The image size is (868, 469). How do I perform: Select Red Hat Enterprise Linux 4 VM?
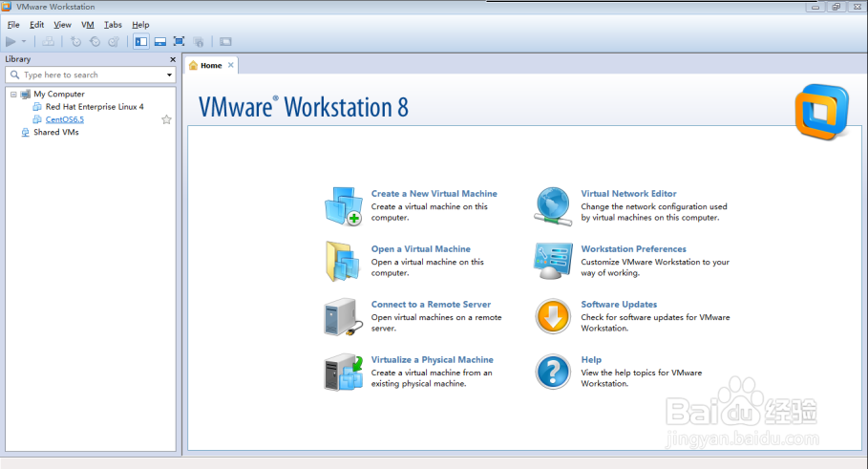point(95,106)
